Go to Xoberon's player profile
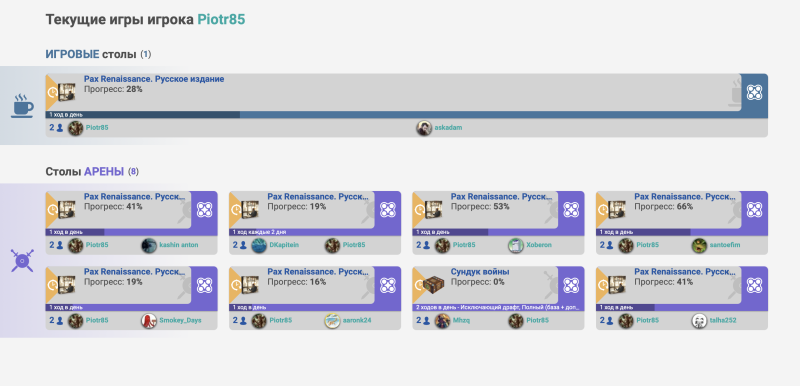Screen dimensions: 800x386 point(539,245)
